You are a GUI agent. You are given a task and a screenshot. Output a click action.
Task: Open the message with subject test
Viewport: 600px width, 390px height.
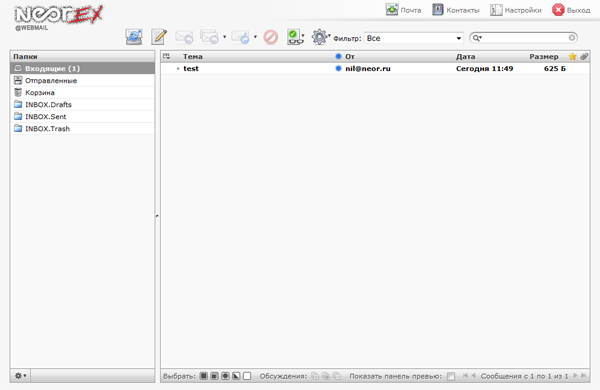tap(191, 69)
